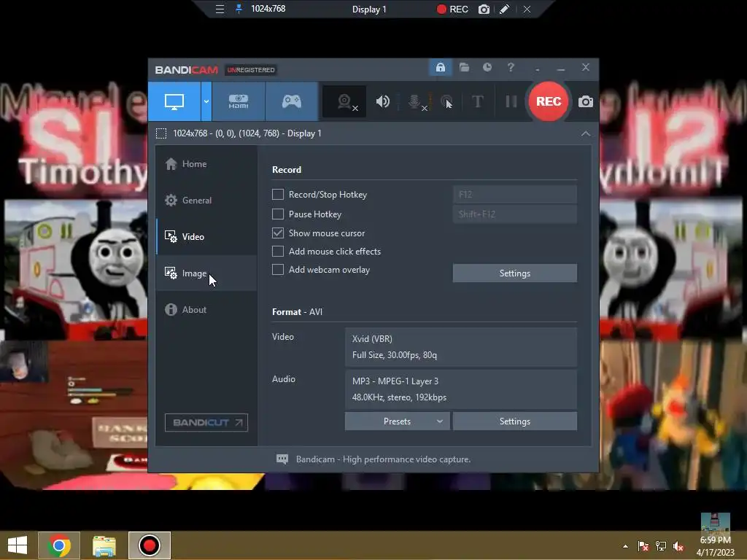
Task: Toggle speaker sound recording icon
Action: [382, 101]
